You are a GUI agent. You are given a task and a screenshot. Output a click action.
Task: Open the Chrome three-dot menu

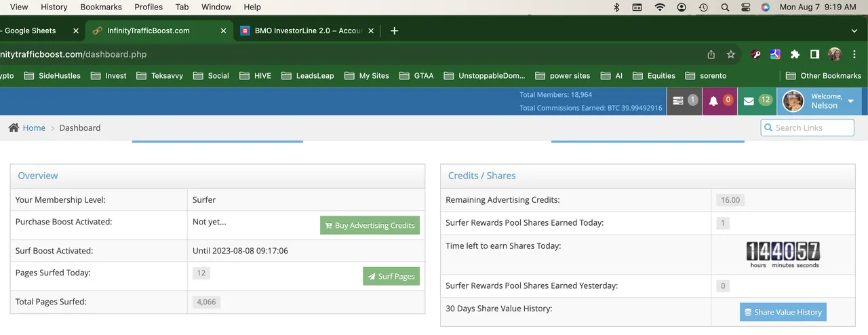point(853,54)
